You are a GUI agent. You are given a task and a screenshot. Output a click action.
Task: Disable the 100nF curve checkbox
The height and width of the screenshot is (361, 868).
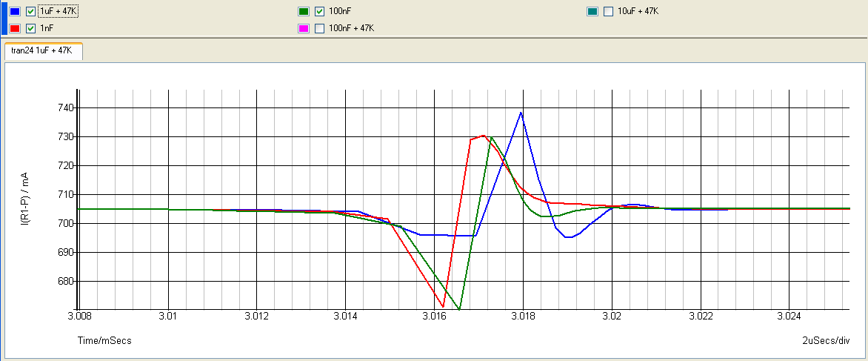point(319,12)
